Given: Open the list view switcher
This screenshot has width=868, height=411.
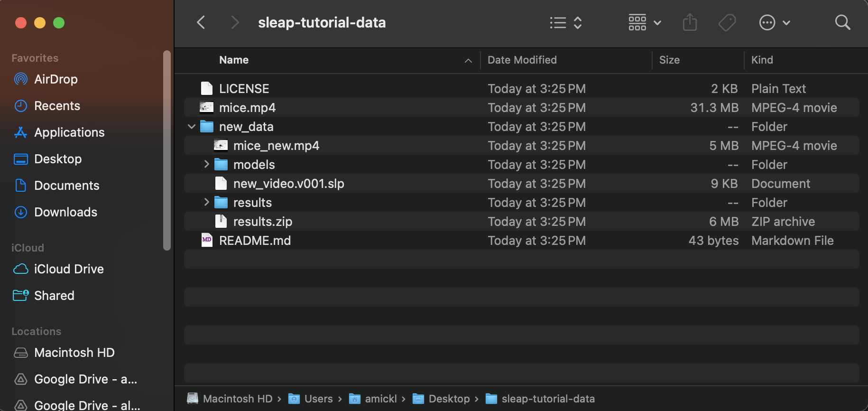Looking at the screenshot, I should (566, 22).
